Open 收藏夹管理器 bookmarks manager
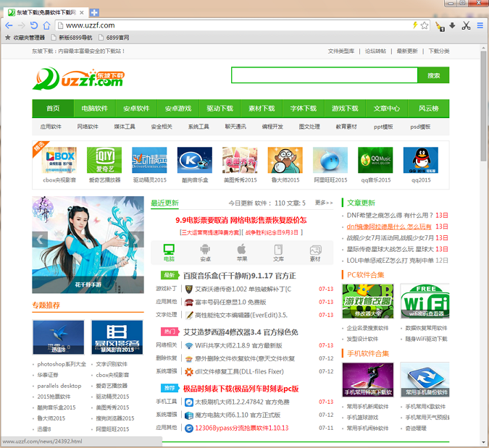 point(25,38)
